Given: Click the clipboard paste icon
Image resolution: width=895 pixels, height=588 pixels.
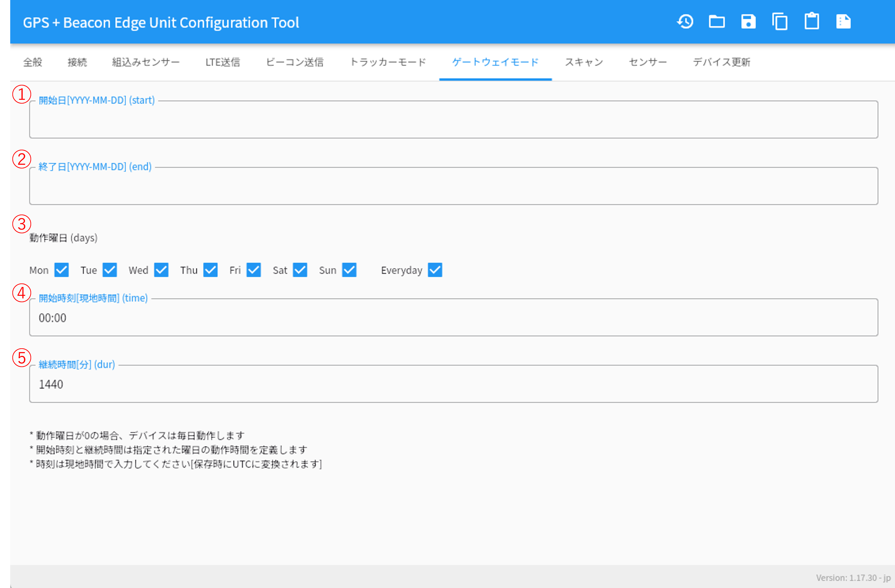Looking at the screenshot, I should click(x=812, y=21).
